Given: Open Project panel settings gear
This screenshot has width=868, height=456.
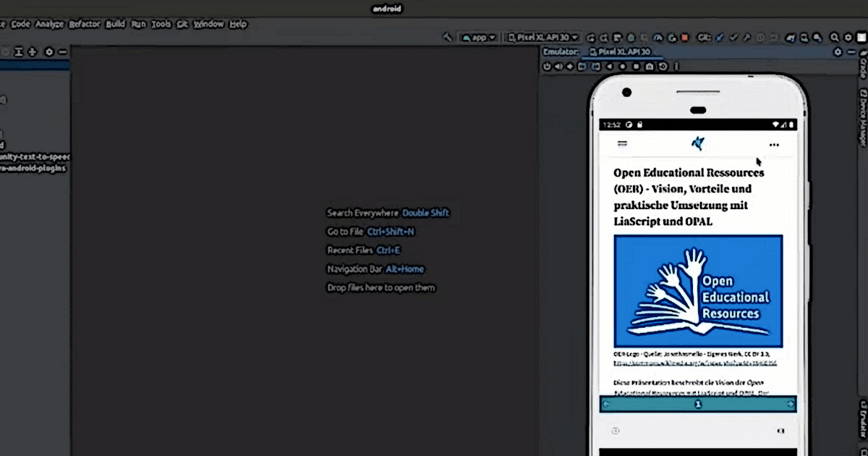Looking at the screenshot, I should coord(49,52).
